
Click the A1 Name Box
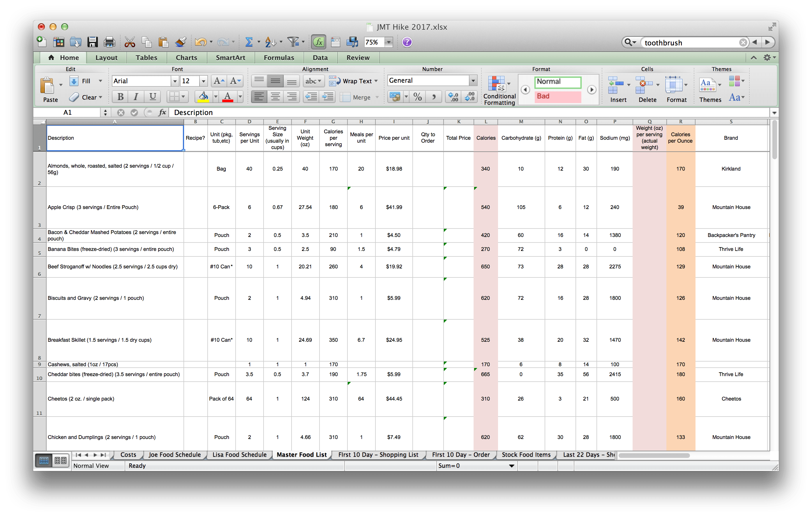coord(68,113)
